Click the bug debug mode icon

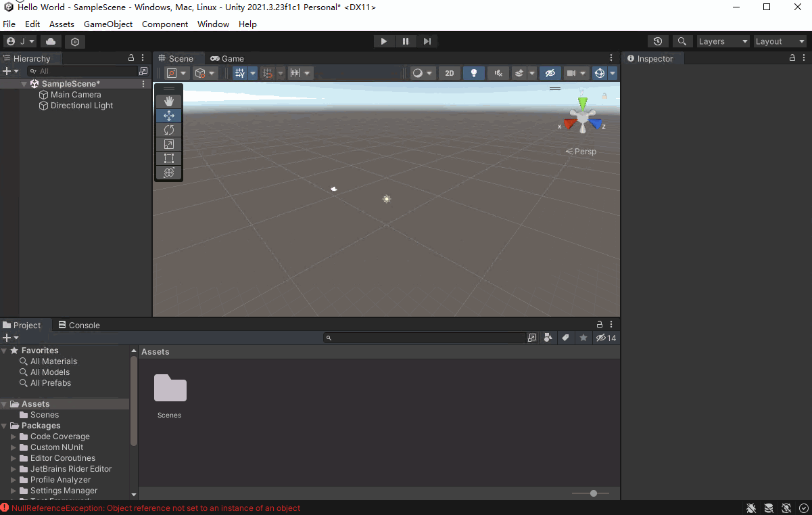point(751,508)
